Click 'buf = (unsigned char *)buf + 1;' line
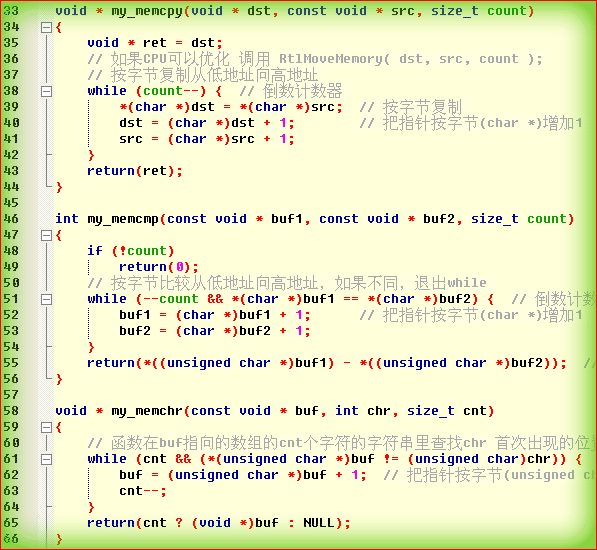The width and height of the screenshot is (597, 550). (x=243, y=475)
